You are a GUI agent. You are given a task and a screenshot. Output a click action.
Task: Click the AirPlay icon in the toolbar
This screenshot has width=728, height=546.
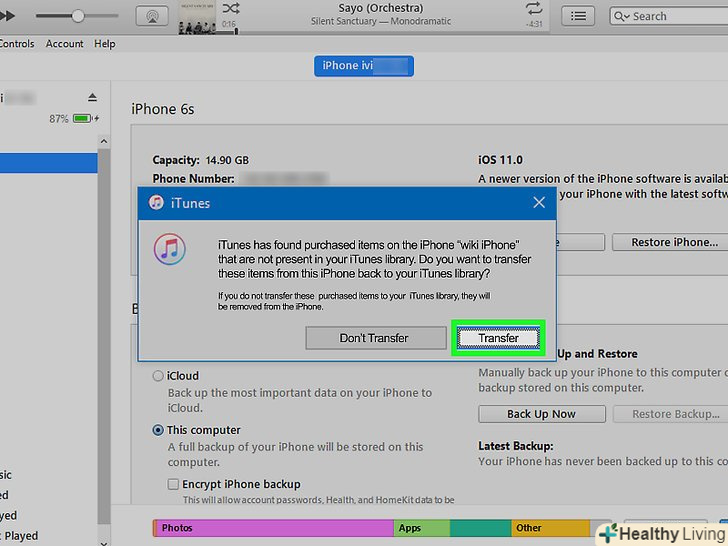tap(151, 16)
